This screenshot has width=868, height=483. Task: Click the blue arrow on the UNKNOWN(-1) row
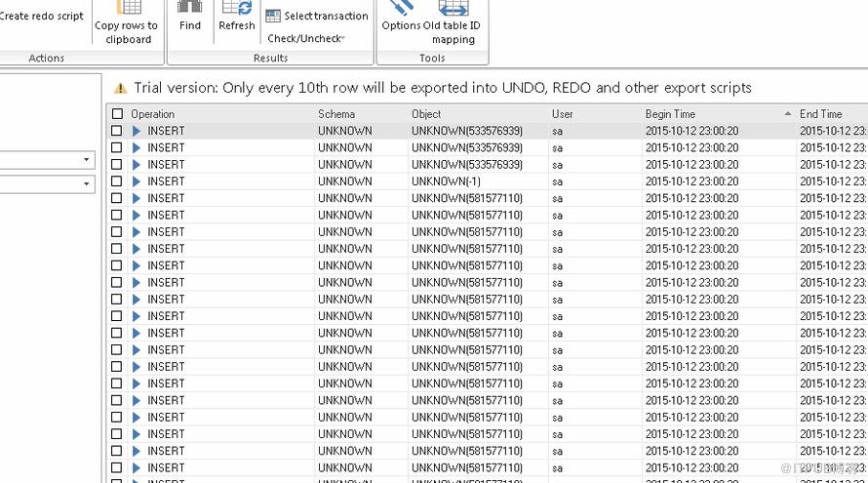tap(137, 181)
